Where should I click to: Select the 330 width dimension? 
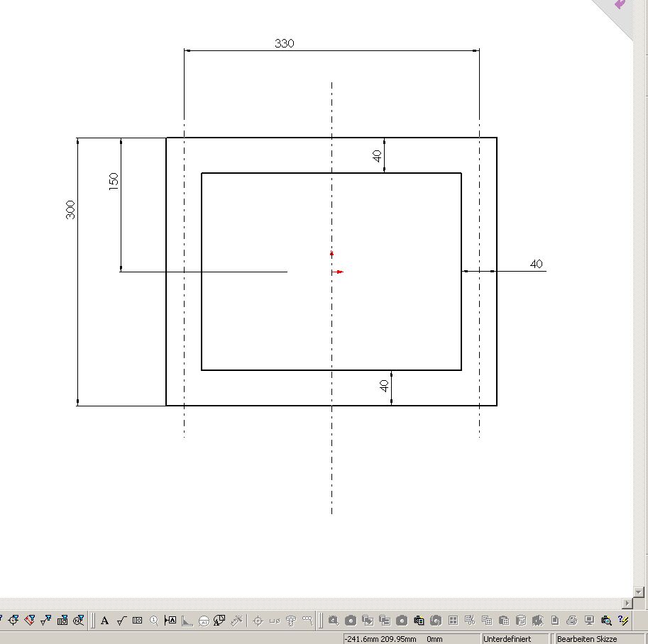pos(285,43)
